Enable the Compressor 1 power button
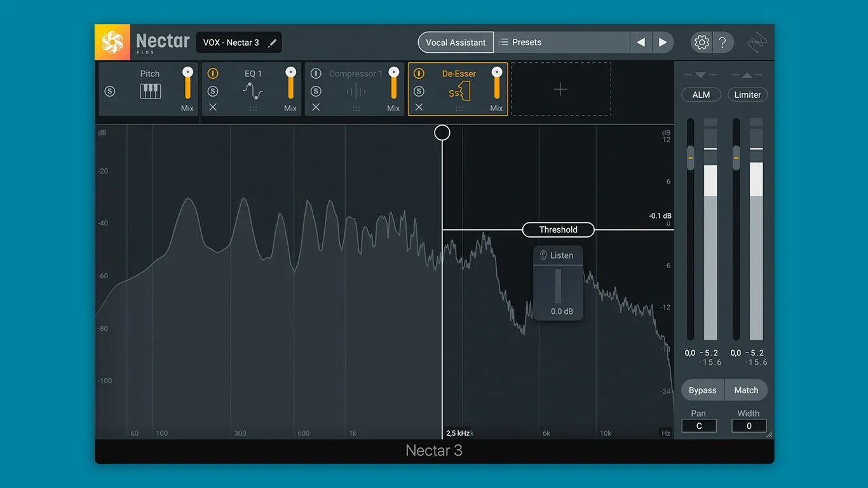Viewport: 868px width, 488px height. point(316,74)
